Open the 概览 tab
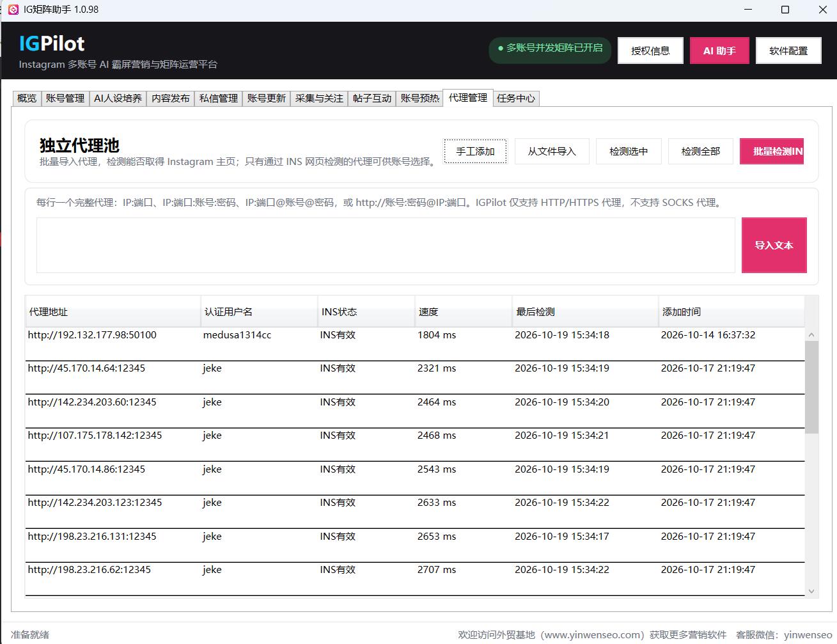Screen dimensions: 837x644 pyautogui.click(x=27, y=98)
